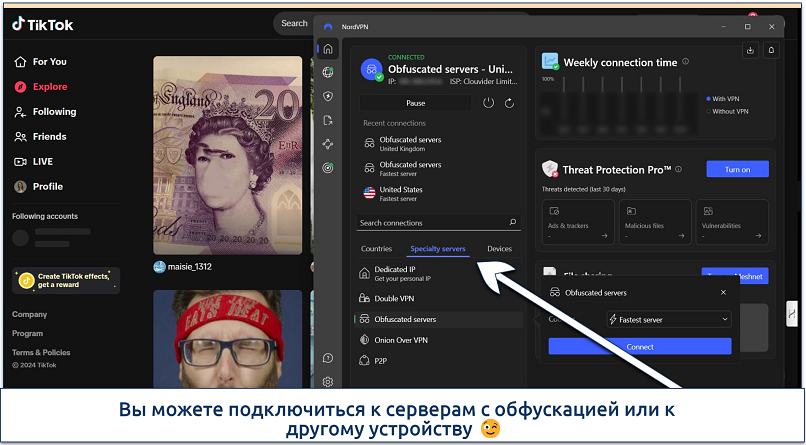
Task: Open the shield Threat Protection sidebar icon
Action: tap(327, 96)
